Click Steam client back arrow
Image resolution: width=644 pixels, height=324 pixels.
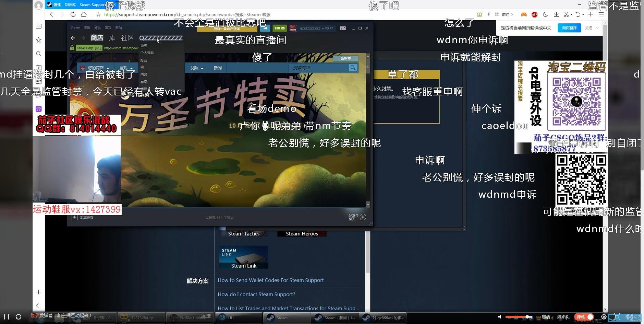(73, 38)
